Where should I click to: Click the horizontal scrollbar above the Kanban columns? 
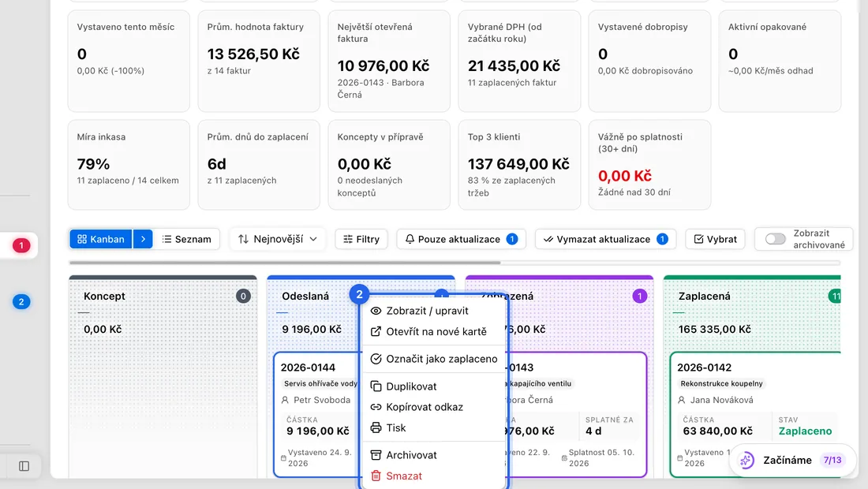coord(285,263)
